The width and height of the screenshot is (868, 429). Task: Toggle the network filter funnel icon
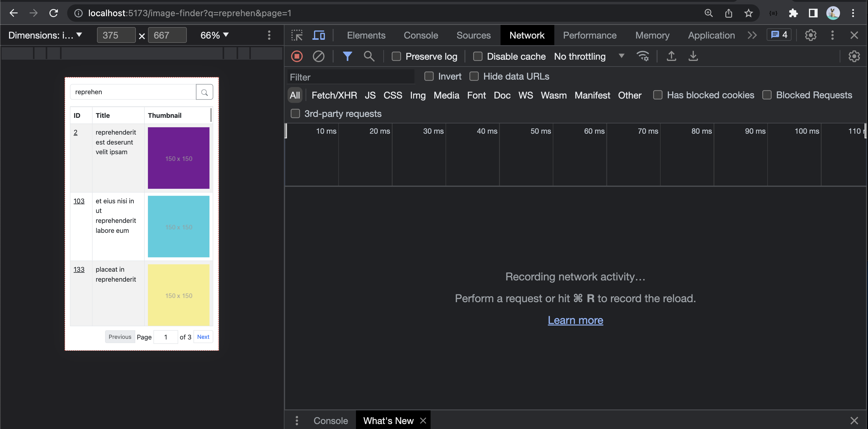(347, 56)
